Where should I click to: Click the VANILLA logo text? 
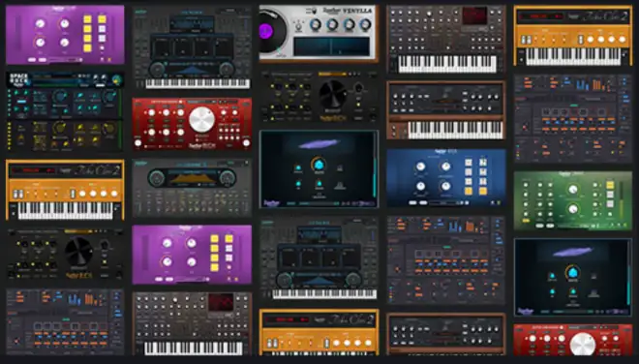tap(356, 11)
